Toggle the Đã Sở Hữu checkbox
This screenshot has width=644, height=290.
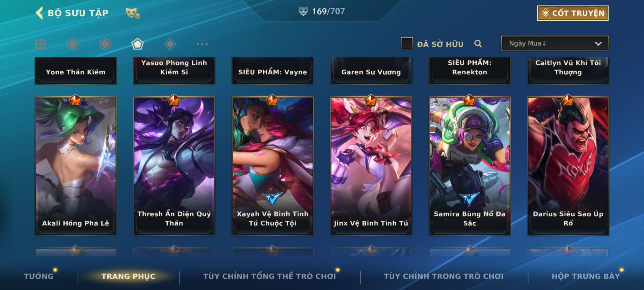407,43
